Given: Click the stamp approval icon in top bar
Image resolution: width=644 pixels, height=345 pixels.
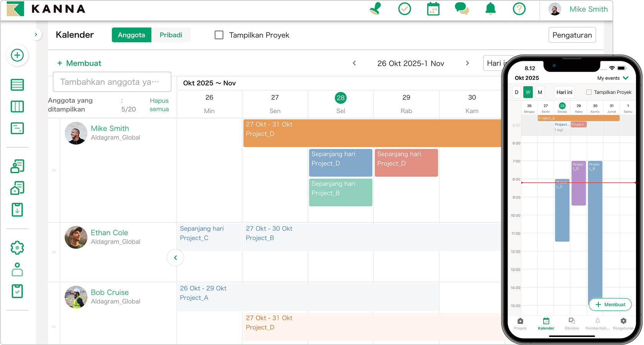Looking at the screenshot, I should point(375,9).
